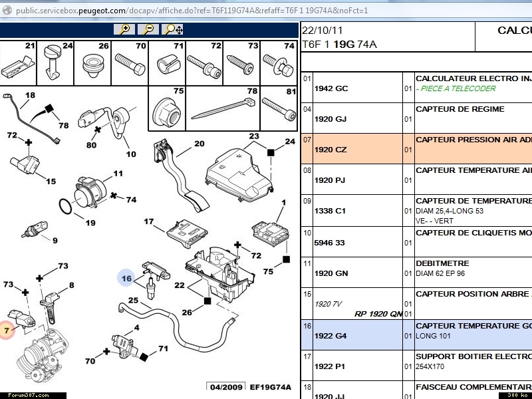Viewport: 532px width, 399px height.
Task: Click callout 11 air flow meter in diagram
Action: [x=118, y=174]
